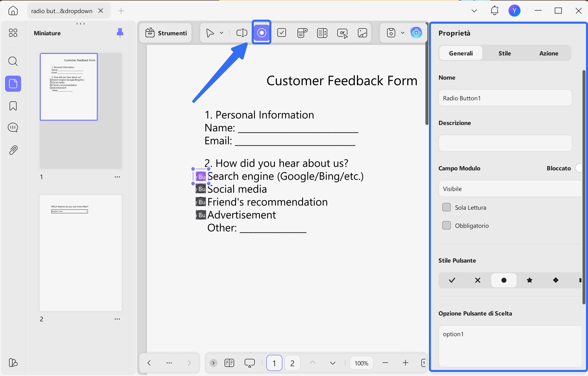Jump to next page down chevron
The height and width of the screenshot is (376, 588).
pyautogui.click(x=333, y=363)
